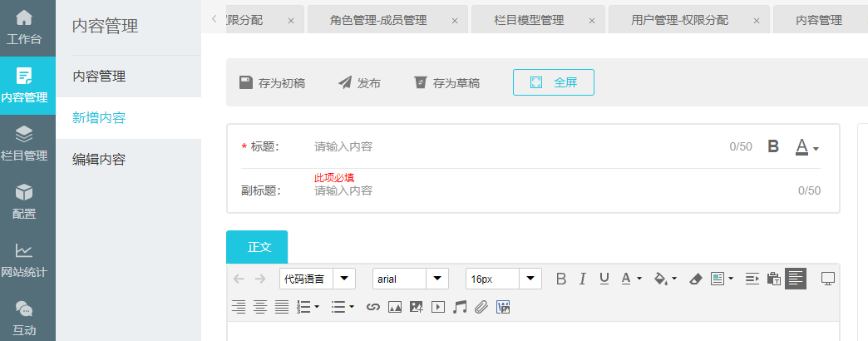868x341 pixels.
Task: Click the eraser clear-format icon
Action: (695, 279)
